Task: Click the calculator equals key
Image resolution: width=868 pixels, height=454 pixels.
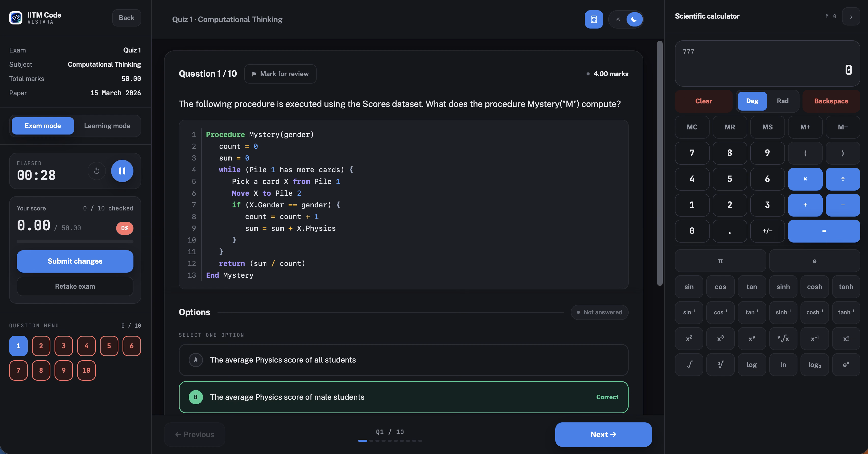Action: (824, 231)
